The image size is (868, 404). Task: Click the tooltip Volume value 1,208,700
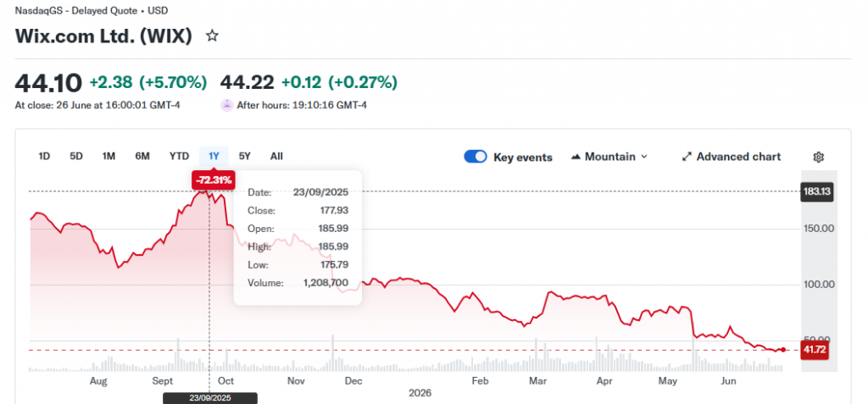point(326,283)
